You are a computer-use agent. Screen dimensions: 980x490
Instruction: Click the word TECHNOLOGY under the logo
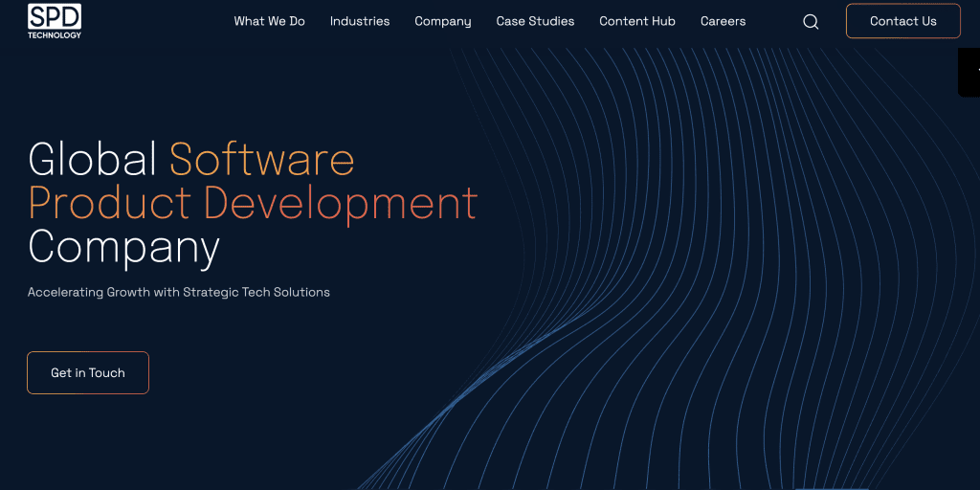pyautogui.click(x=55, y=35)
